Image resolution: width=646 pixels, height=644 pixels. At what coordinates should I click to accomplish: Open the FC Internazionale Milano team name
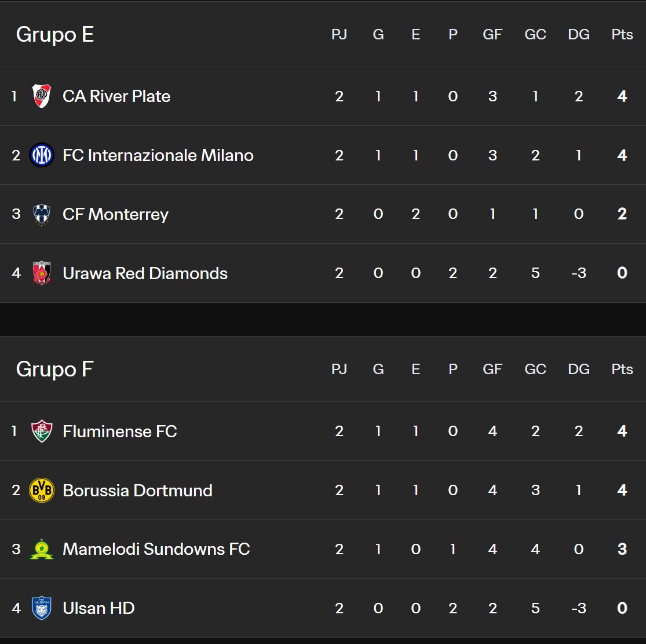pos(158,155)
